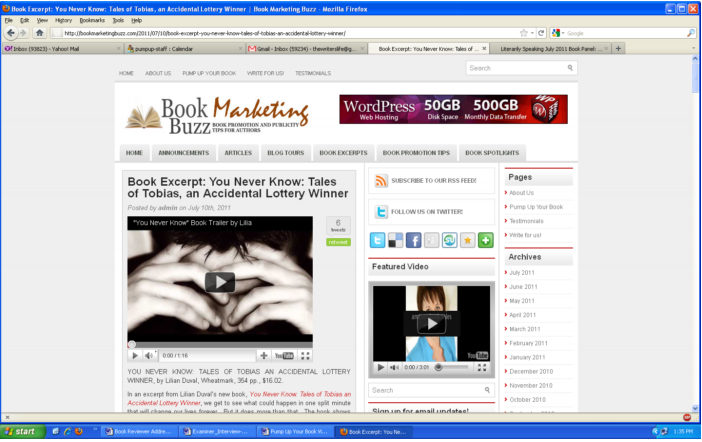The width and height of the screenshot is (702, 442).
Task: Go back with the Firefox back arrow
Action: pos(11,33)
